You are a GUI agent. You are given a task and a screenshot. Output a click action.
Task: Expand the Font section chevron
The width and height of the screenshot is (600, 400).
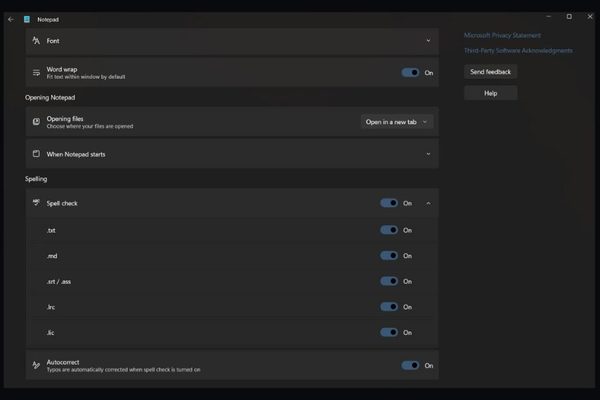pos(428,41)
